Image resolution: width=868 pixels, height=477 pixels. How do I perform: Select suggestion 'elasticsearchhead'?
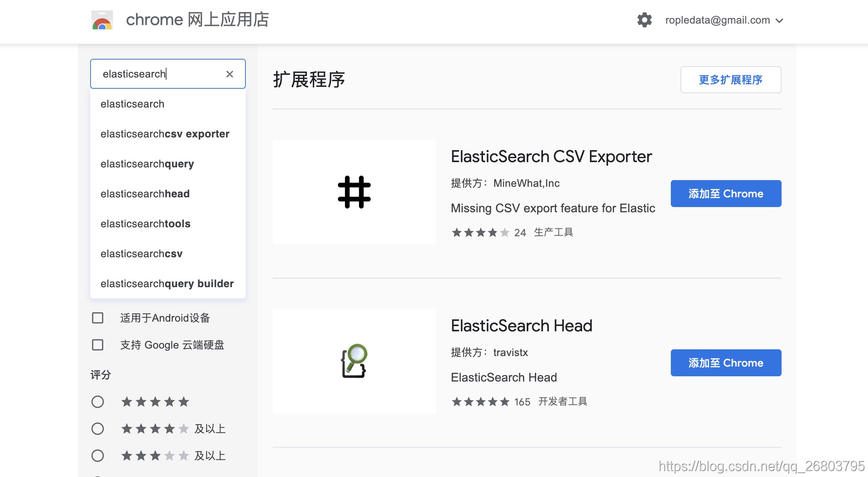(x=168, y=194)
